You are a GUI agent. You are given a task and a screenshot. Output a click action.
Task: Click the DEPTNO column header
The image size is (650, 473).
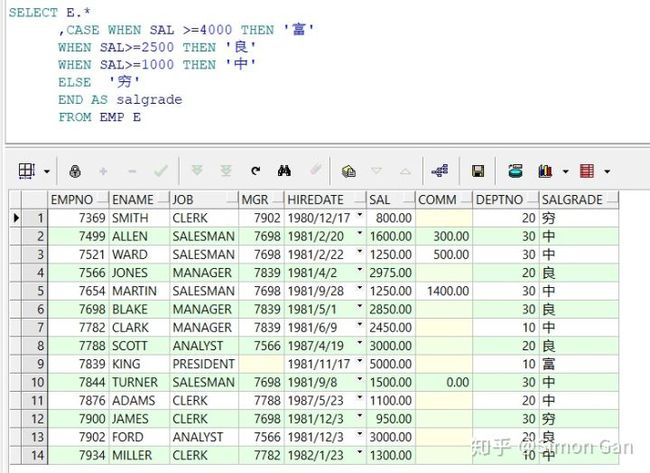pos(506,200)
